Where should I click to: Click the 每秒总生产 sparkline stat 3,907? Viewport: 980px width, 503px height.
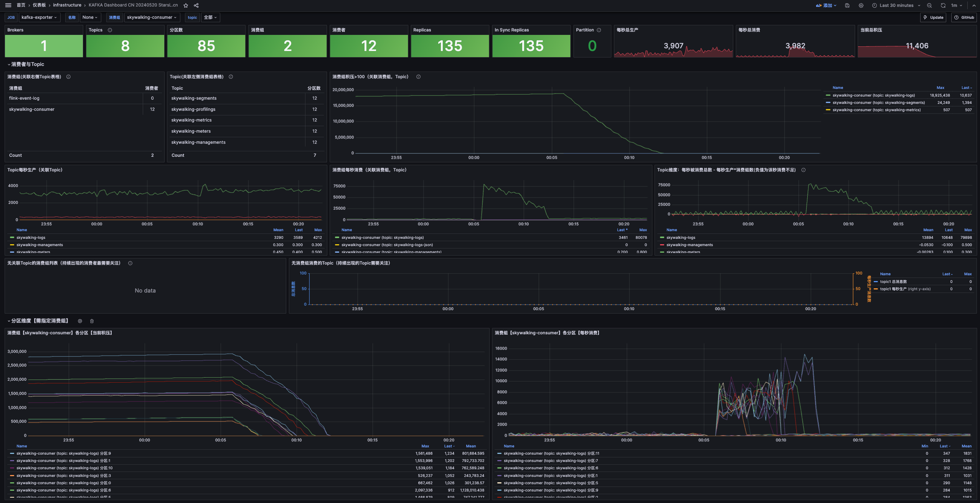click(x=673, y=46)
